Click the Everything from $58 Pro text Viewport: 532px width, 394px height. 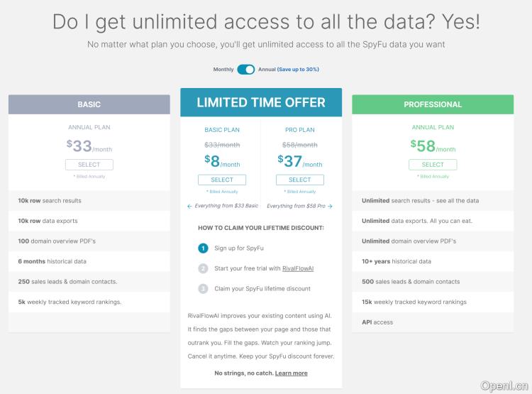[297, 206]
